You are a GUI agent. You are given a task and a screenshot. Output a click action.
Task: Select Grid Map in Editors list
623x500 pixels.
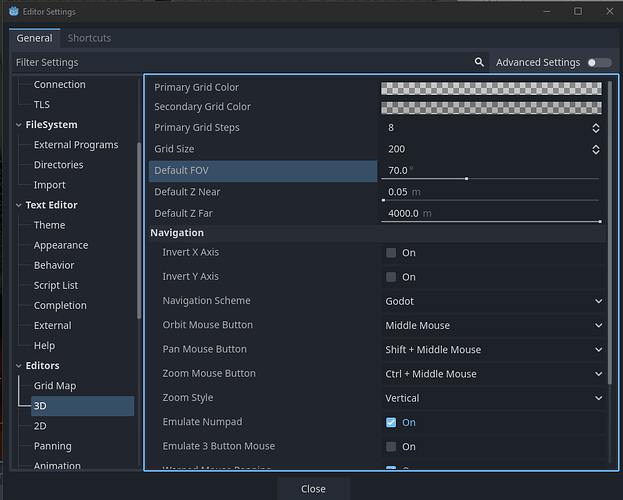click(x=55, y=386)
